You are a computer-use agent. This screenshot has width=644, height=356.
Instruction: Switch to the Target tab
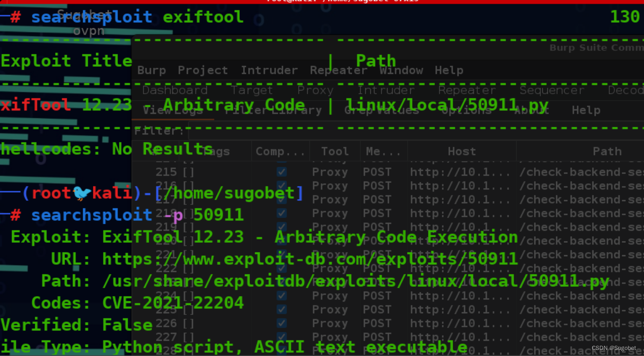[252, 90]
